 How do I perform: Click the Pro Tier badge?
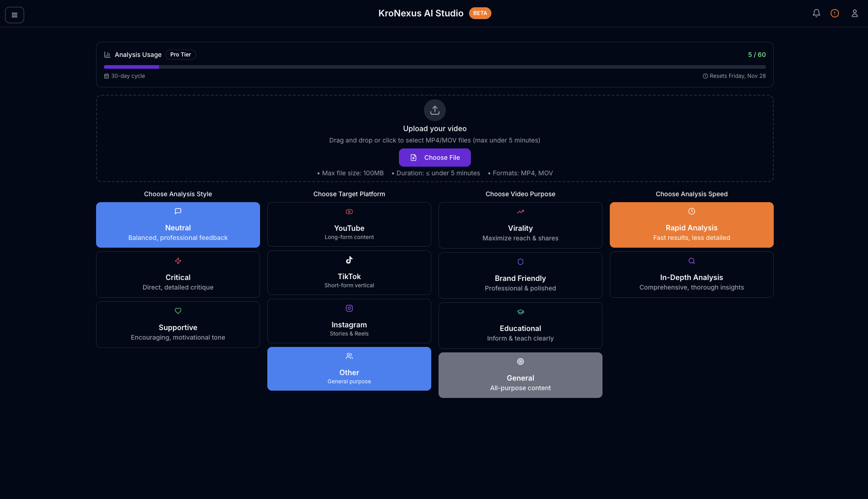(180, 54)
